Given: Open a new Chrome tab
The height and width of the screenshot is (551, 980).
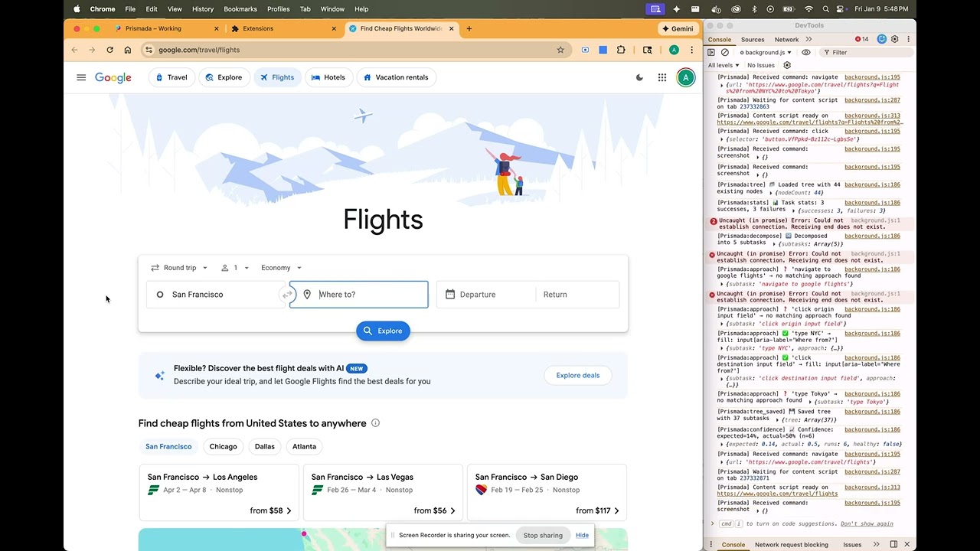Looking at the screenshot, I should pyautogui.click(x=469, y=28).
